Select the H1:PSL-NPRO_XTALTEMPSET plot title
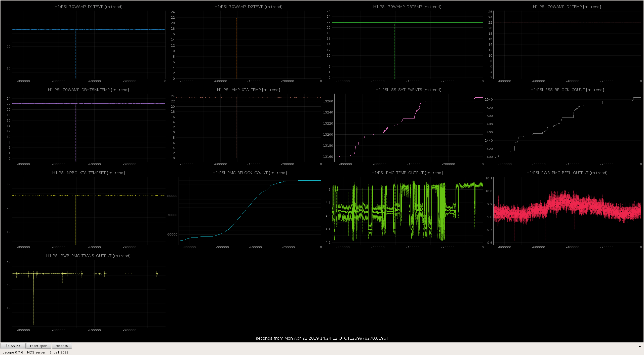 (x=89, y=173)
